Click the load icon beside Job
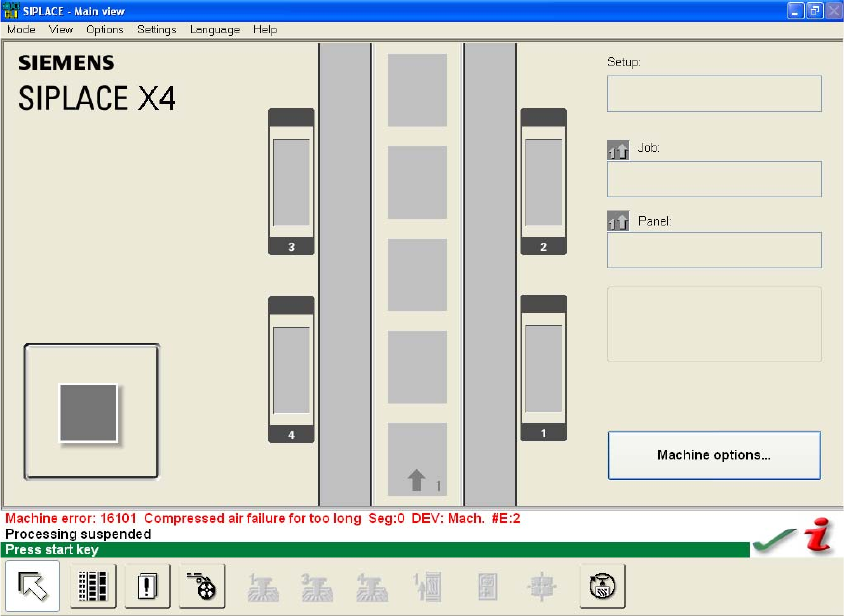 (617, 150)
